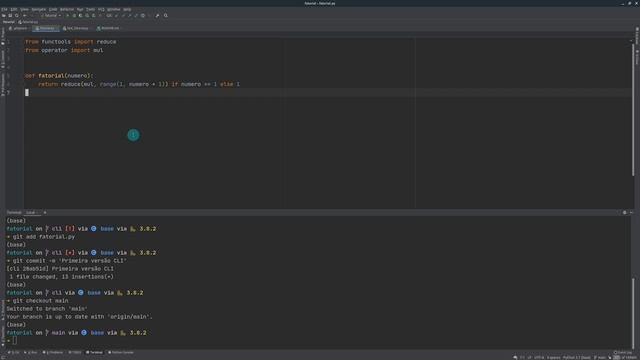Open the LF line separator selector

530,358
